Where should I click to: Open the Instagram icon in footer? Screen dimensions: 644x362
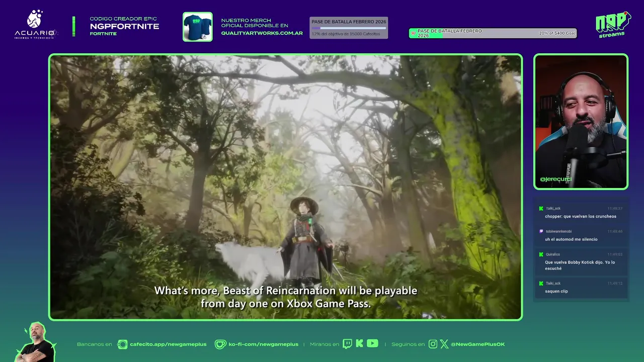(433, 344)
